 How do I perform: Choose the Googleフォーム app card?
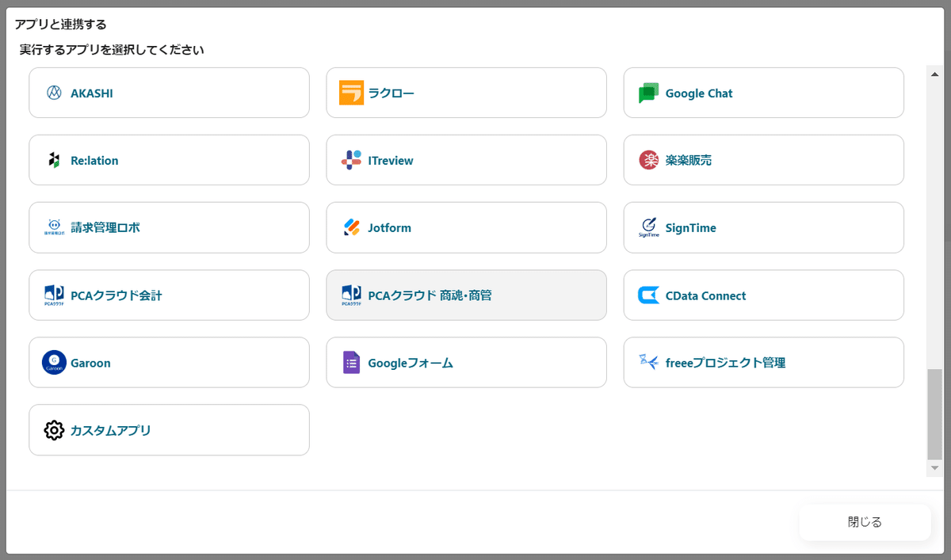(x=466, y=362)
